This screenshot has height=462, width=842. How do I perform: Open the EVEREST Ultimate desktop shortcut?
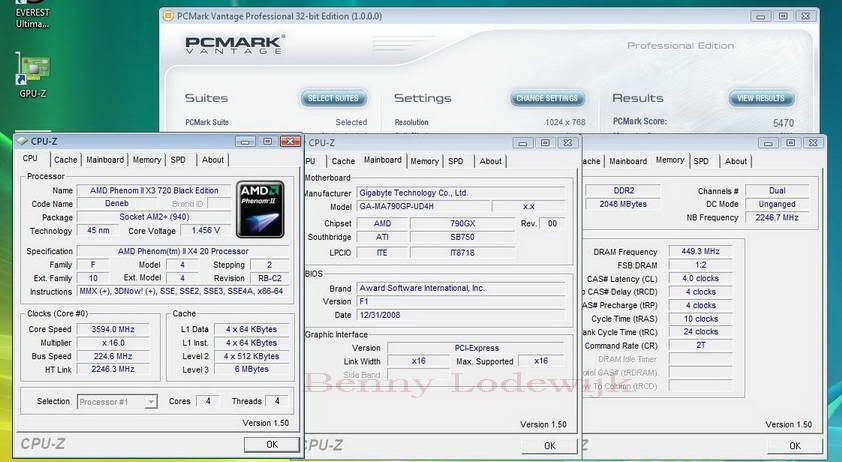pyautogui.click(x=32, y=15)
